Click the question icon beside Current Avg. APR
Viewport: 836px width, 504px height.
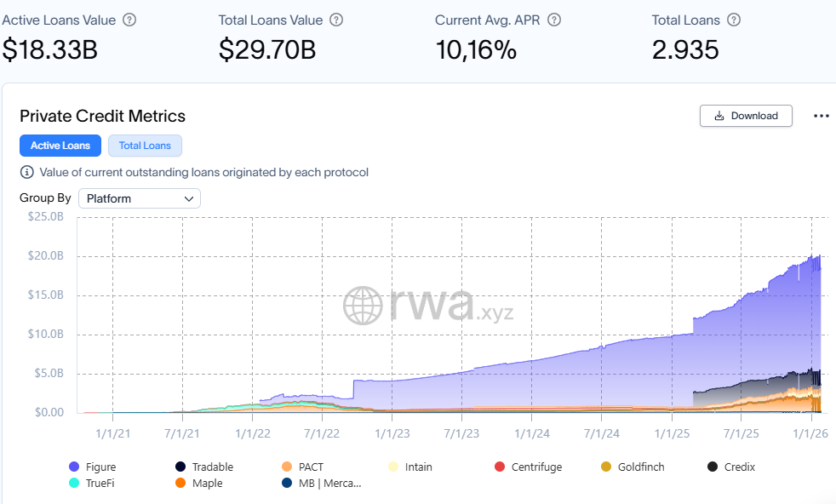[x=555, y=20]
